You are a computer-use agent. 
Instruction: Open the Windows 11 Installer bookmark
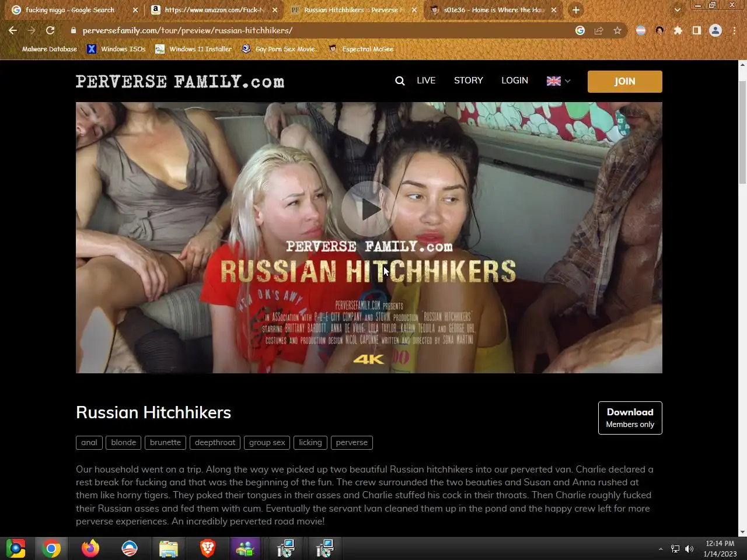(x=193, y=49)
